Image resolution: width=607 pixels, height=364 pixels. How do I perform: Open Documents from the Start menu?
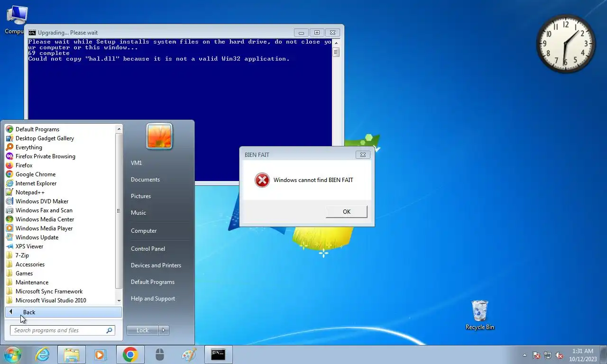[145, 180]
